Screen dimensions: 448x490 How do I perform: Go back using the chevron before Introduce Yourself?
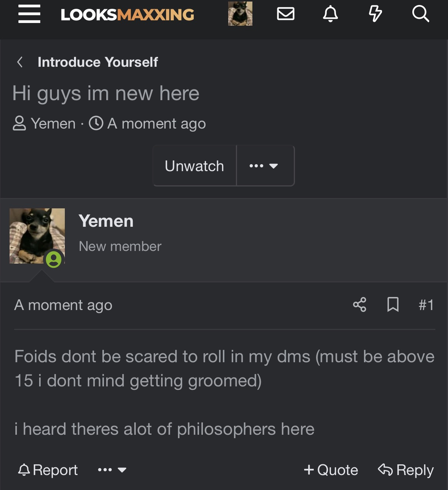click(x=20, y=62)
